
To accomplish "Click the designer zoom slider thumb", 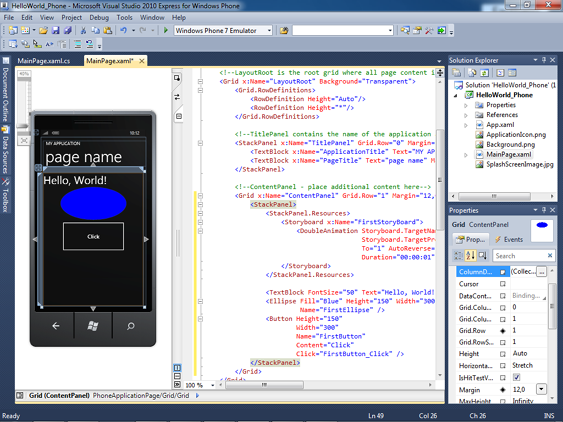I will pos(23,126).
